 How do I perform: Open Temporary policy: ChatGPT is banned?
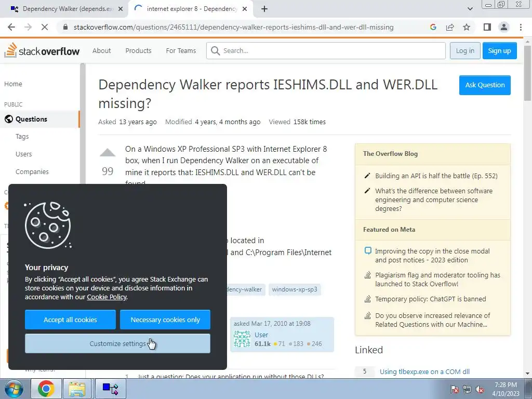pos(431,299)
